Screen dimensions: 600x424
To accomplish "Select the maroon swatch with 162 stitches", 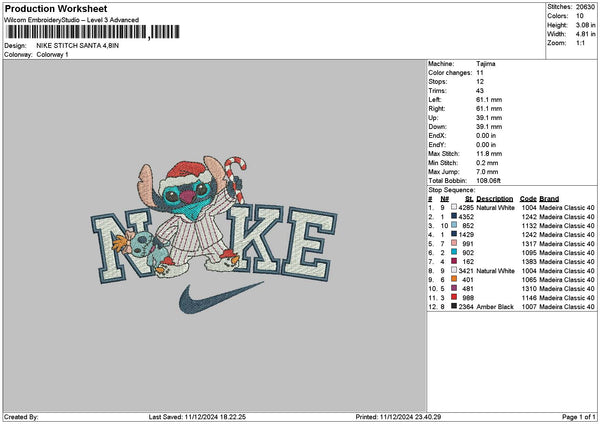I will coord(454,261).
